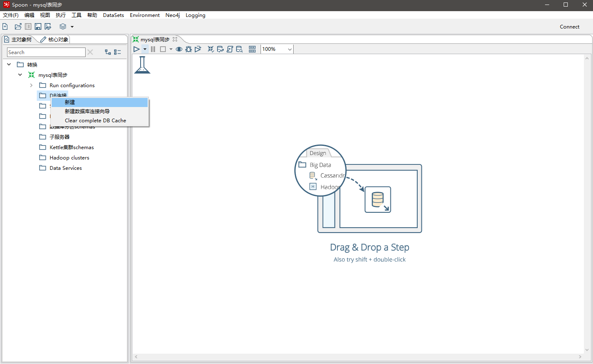
Task: Click the canvas vertical scrollbar up arrow
Action: (x=587, y=58)
